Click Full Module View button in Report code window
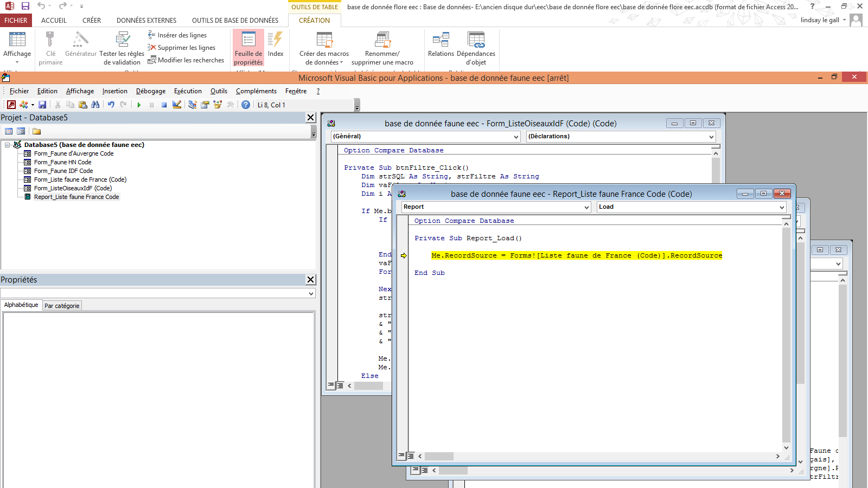 click(x=411, y=456)
